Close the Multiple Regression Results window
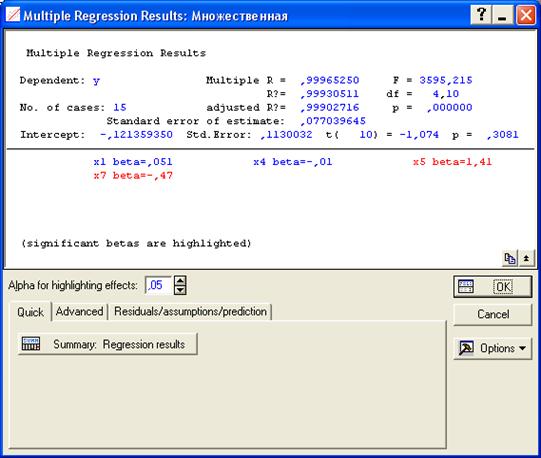This screenshot has width=541, height=458. coord(526,14)
